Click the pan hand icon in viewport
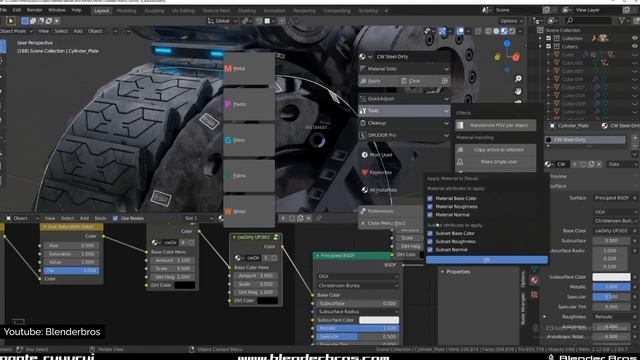 tap(518, 91)
